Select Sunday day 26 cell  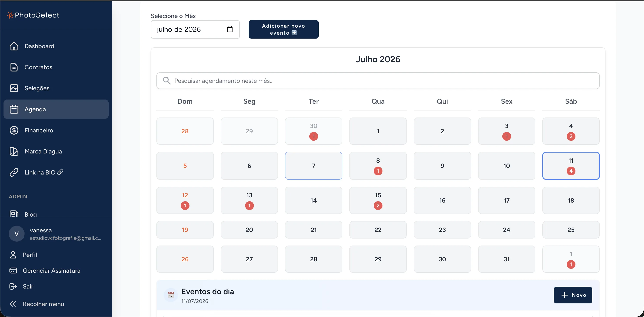pos(185,259)
